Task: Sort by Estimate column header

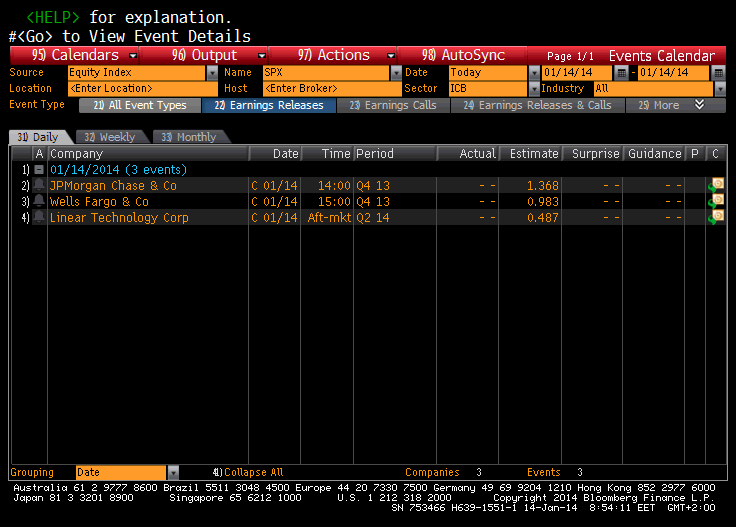Action: (x=530, y=153)
